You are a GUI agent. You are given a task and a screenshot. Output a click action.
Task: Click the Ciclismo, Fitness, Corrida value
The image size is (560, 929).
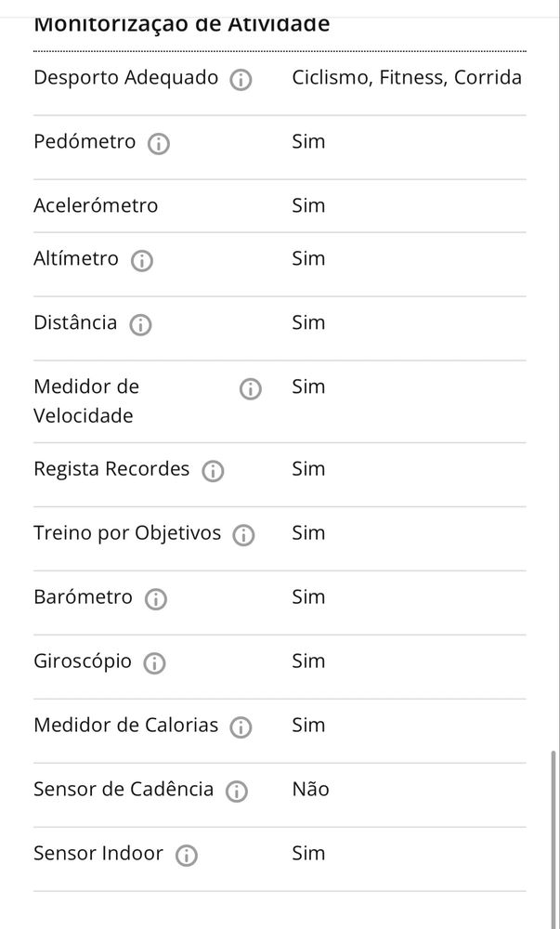coord(407,78)
